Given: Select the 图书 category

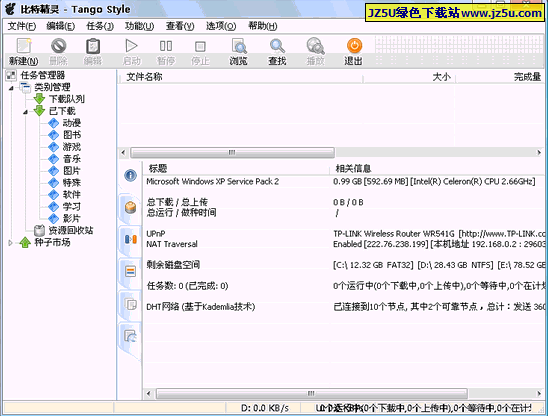Looking at the screenshot, I should pyautogui.click(x=72, y=135).
